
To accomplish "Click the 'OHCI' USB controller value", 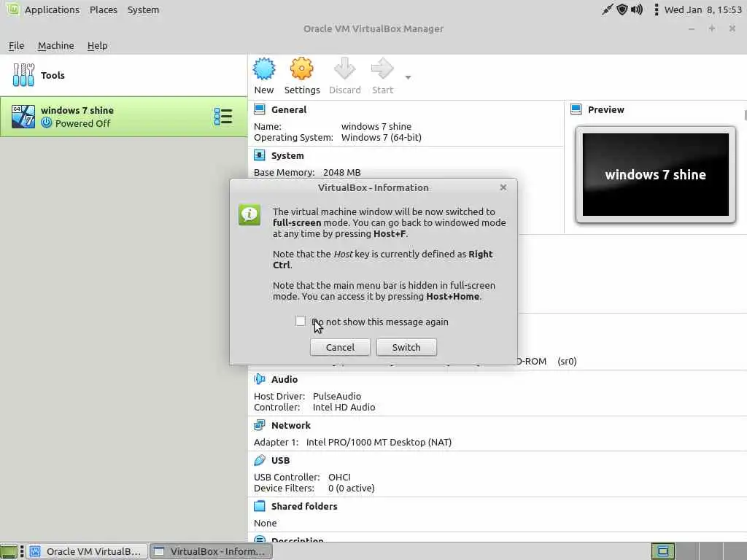I will click(x=339, y=477).
